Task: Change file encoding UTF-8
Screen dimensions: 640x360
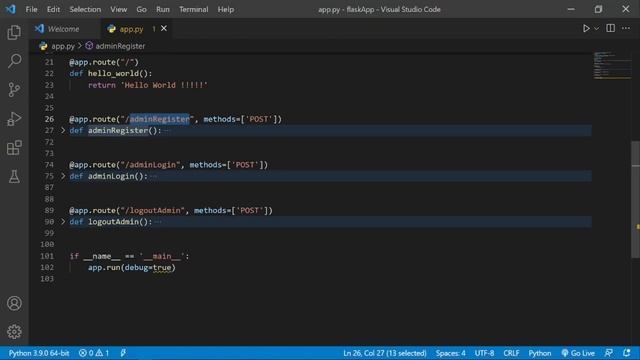Action: [x=484, y=353]
